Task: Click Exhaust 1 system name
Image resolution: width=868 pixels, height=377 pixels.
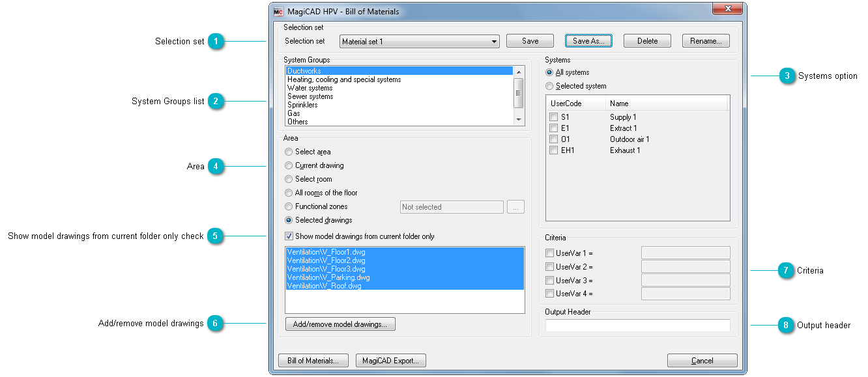Action: 625,150
